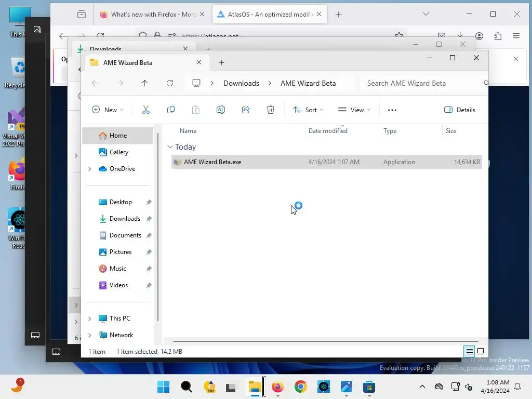532x399 pixels.
Task: Expand chevron after Downloads in breadcrumb
Action: [x=270, y=83]
